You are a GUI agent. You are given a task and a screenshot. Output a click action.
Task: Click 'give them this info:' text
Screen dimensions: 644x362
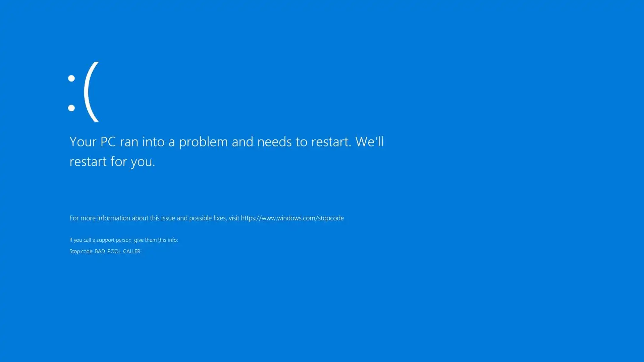pos(156,240)
